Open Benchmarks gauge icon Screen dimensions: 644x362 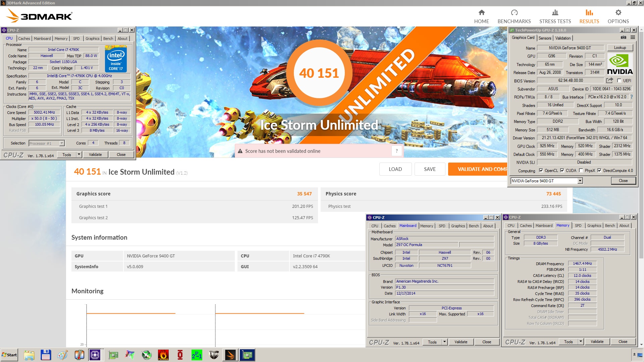pyautogui.click(x=514, y=12)
